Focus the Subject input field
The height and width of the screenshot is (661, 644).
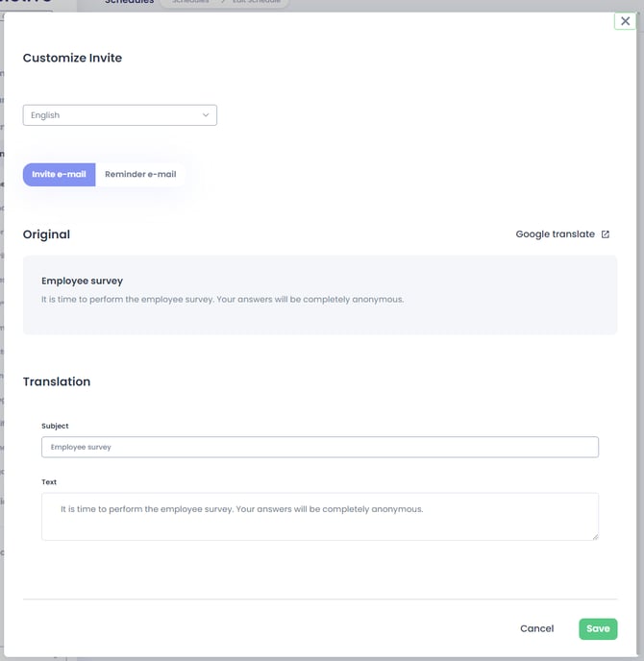pos(319,447)
